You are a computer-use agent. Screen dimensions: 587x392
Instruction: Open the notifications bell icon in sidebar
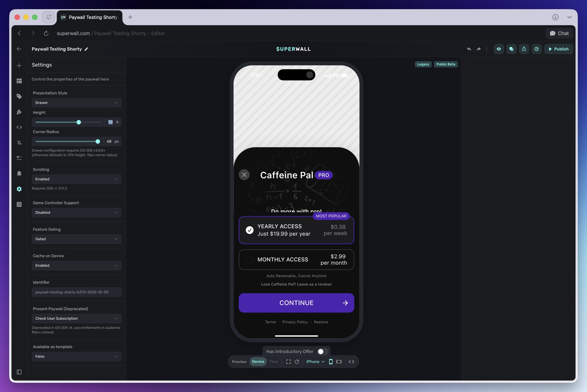[x=19, y=174]
